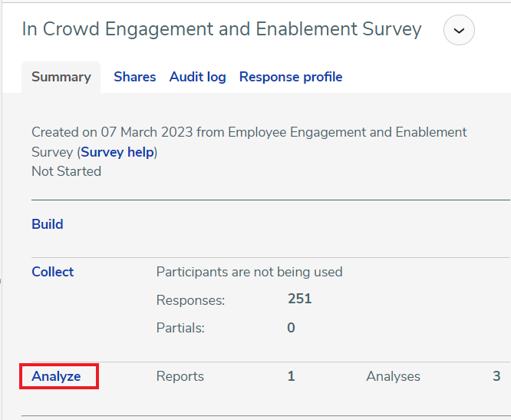511x420 pixels.
Task: Open the Survey help link
Action: 117,152
